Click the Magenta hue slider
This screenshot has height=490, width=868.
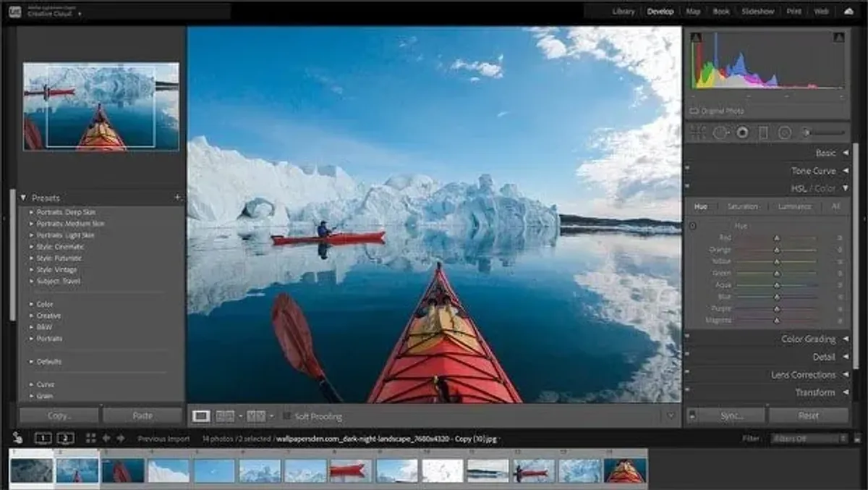pos(777,320)
